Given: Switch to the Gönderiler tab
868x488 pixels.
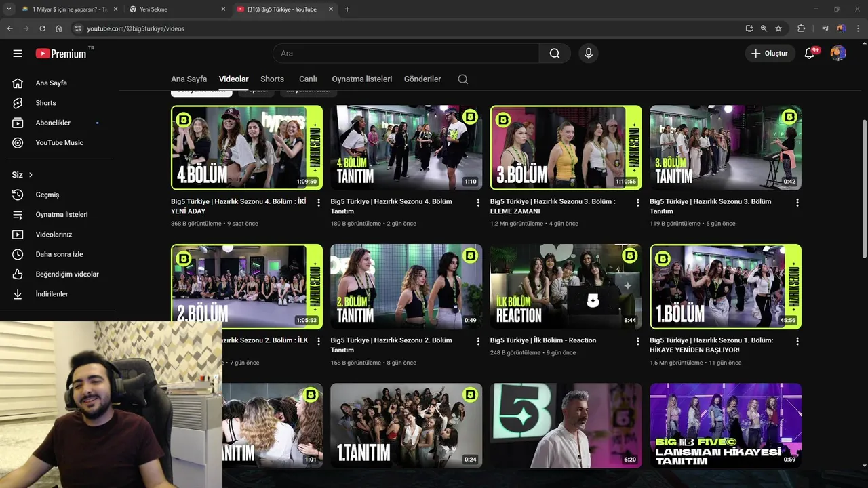Looking at the screenshot, I should (422, 79).
